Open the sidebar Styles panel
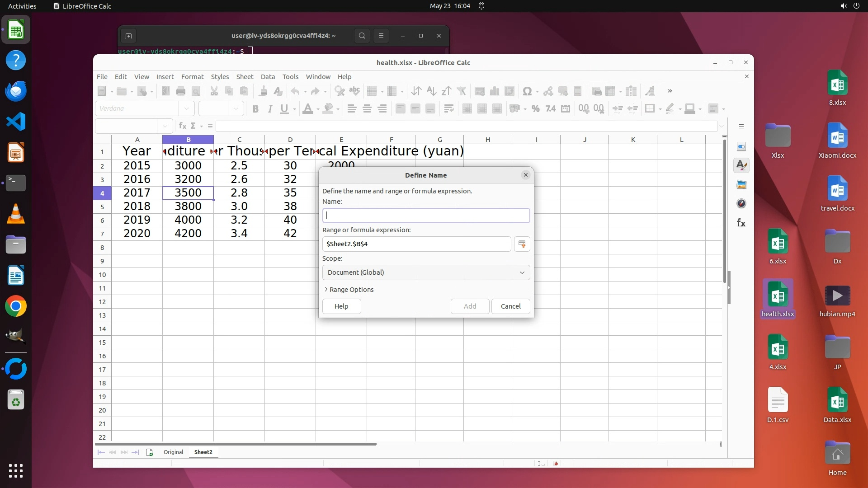 [x=741, y=165]
